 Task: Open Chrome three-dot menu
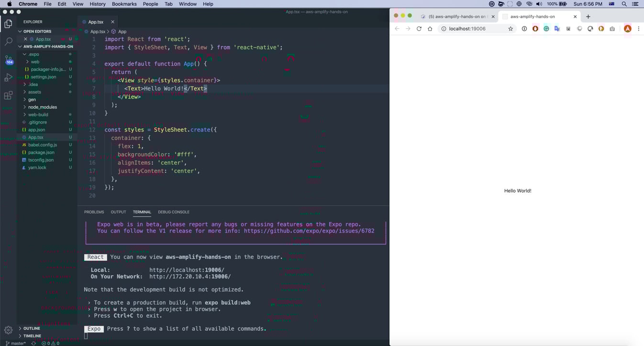[x=639, y=29]
